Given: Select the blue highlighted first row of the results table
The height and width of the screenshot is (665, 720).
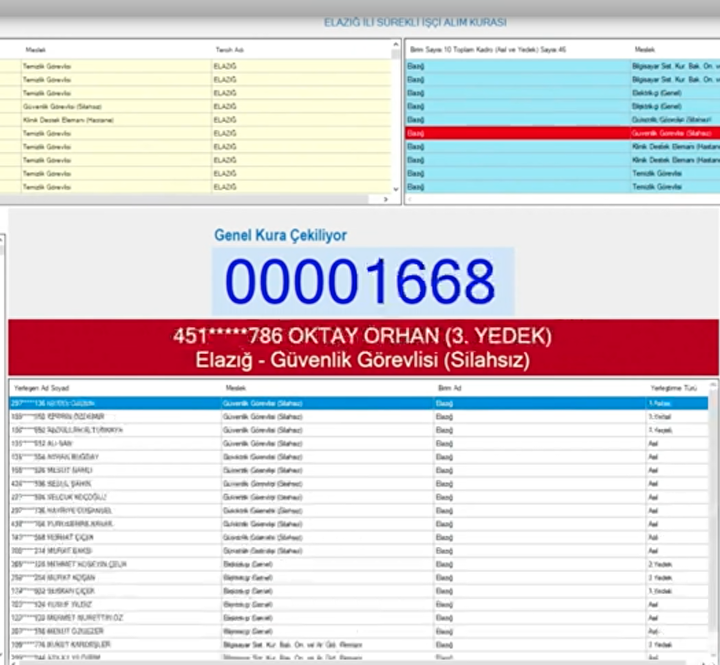Looking at the screenshot, I should 359,403.
